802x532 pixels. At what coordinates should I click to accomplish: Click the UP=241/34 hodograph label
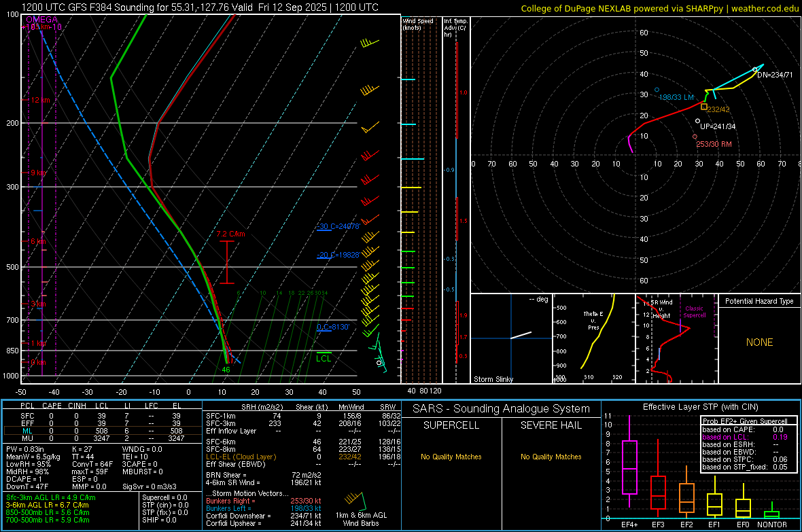click(718, 126)
